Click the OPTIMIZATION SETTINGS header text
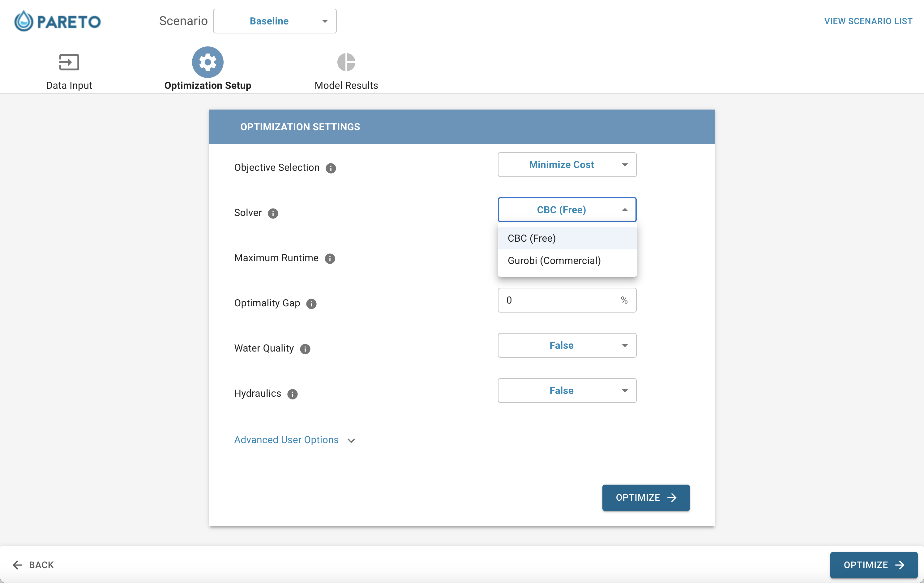This screenshot has width=924, height=583. [x=300, y=127]
